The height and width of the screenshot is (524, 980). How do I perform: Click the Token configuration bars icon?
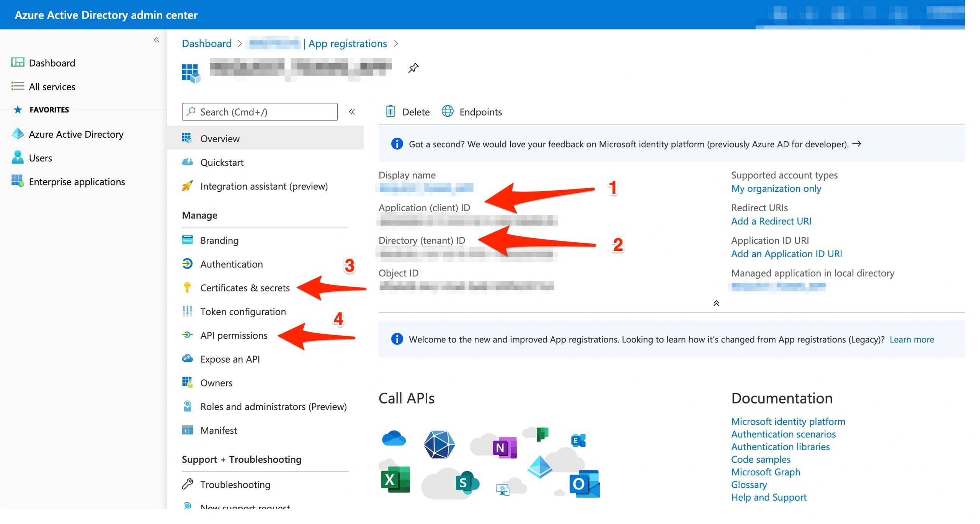tap(187, 311)
